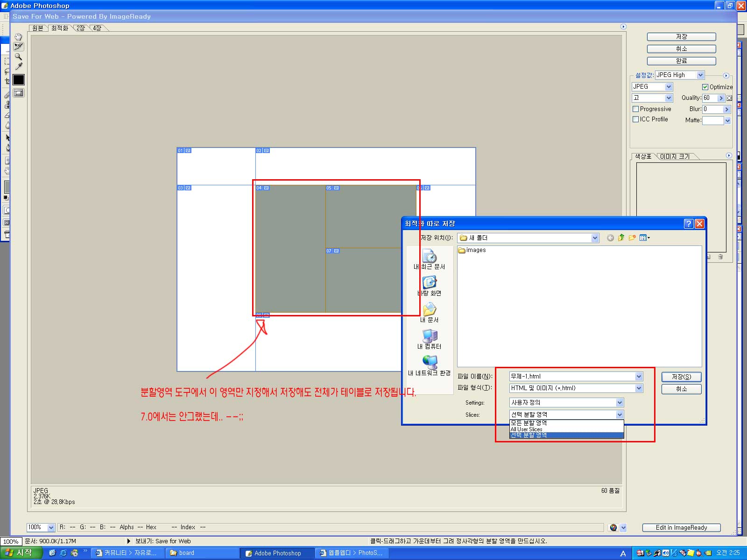Click the black eyedropper color swatch
This screenshot has height=560, width=747.
click(19, 80)
